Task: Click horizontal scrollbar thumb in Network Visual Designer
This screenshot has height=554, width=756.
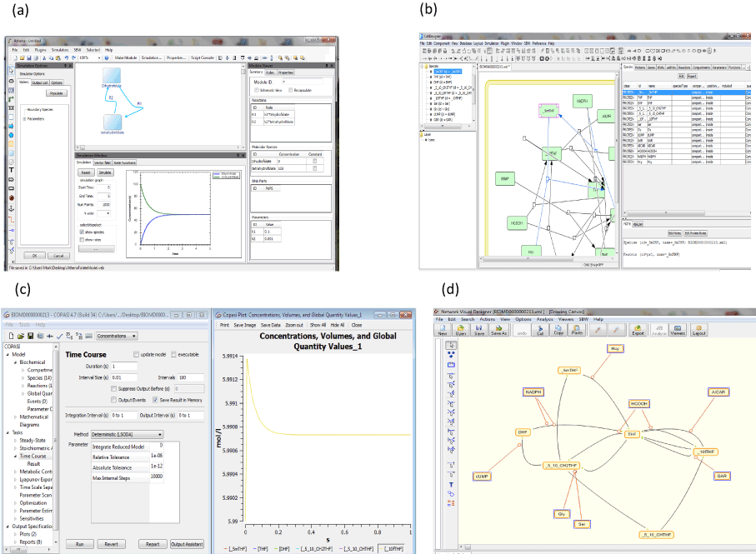Action: (x=467, y=547)
